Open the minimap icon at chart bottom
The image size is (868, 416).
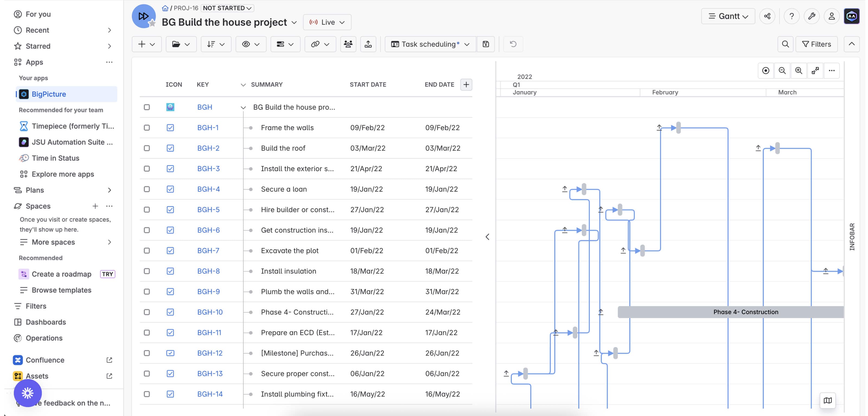click(x=828, y=401)
